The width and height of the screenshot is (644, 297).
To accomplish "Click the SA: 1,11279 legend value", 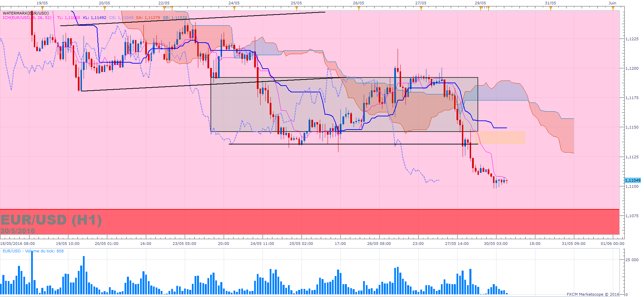I will click(x=148, y=18).
